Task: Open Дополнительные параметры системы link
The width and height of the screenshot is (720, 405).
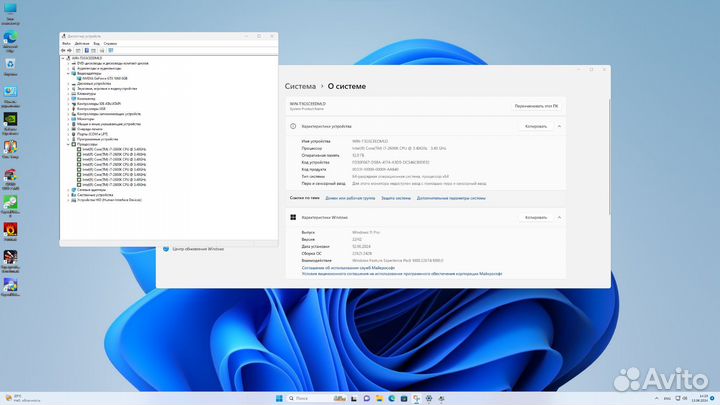Action: [x=451, y=198]
